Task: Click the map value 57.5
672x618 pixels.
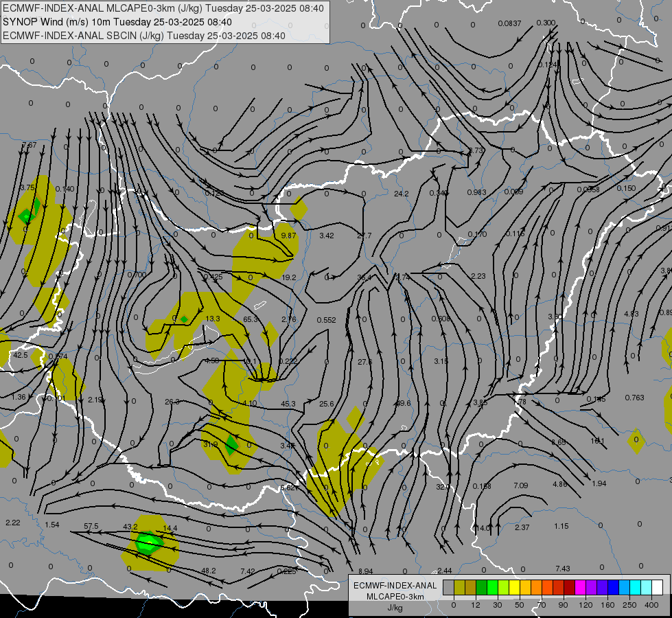Action: click(91, 526)
